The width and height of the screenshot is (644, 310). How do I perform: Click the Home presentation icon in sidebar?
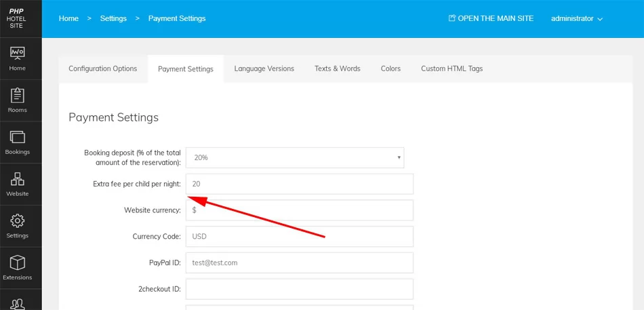tap(18, 54)
